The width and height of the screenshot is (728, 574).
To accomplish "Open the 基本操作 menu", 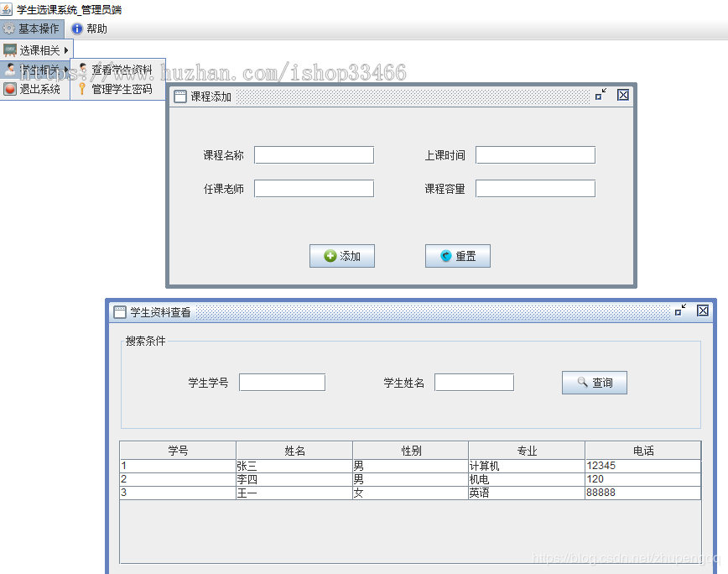I will point(32,29).
